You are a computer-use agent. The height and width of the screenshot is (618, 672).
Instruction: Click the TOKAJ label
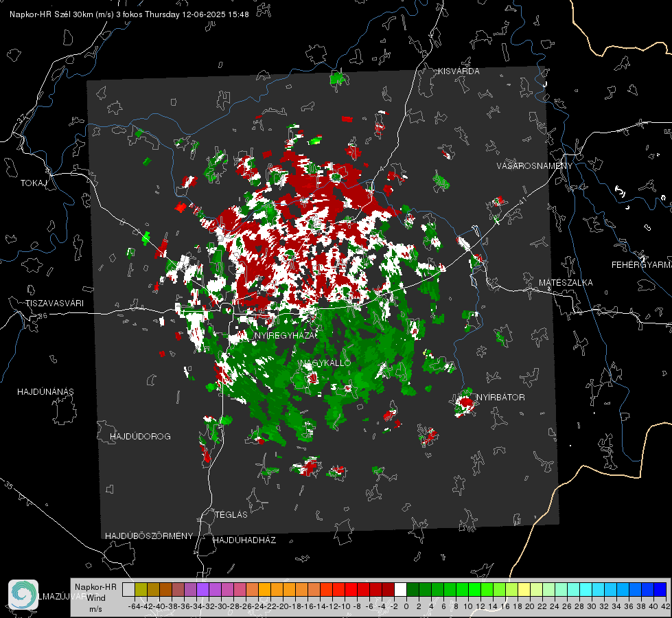(x=34, y=183)
